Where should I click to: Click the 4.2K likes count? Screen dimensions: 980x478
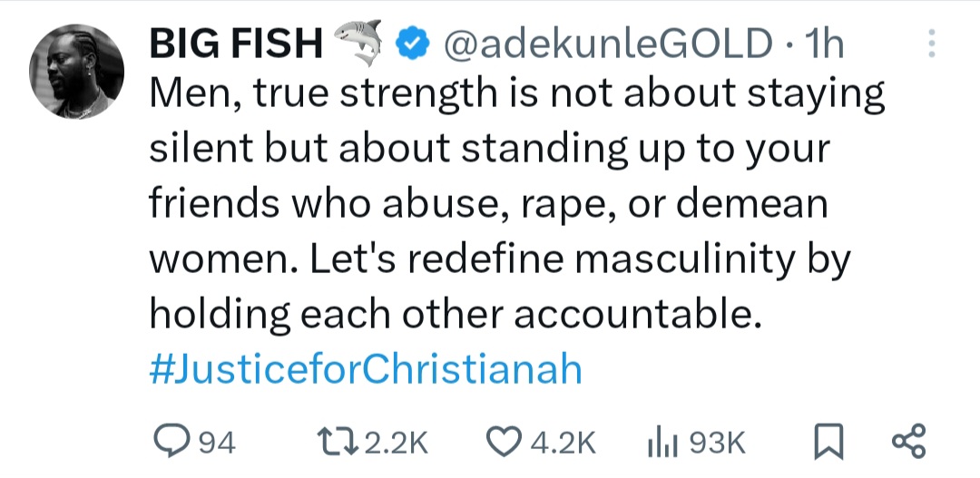pyautogui.click(x=563, y=443)
